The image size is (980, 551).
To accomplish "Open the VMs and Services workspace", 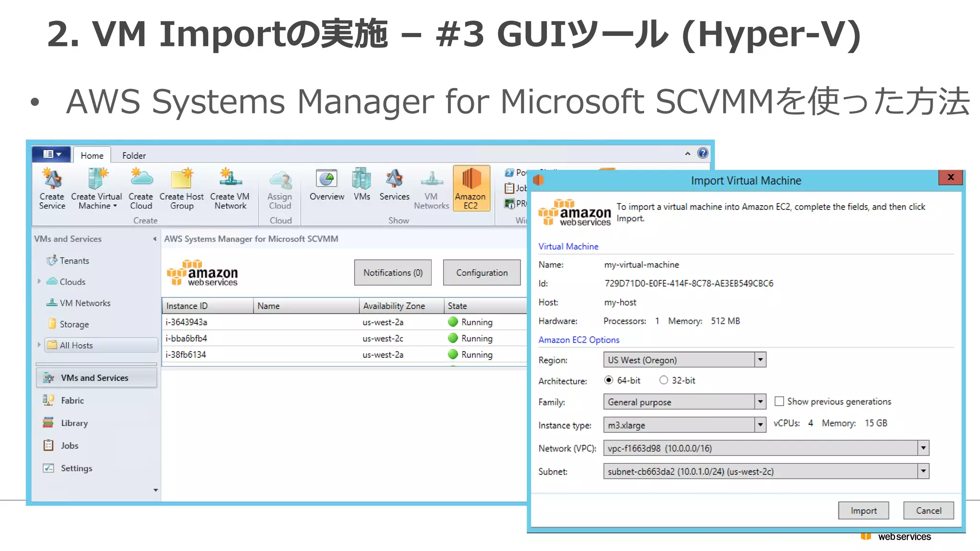I will (96, 378).
